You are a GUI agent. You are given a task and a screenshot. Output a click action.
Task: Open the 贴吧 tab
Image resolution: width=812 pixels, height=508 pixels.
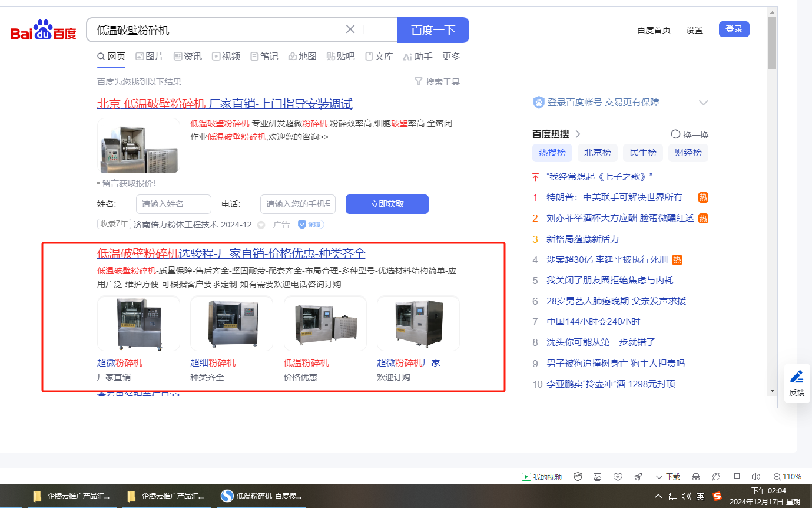(x=341, y=57)
